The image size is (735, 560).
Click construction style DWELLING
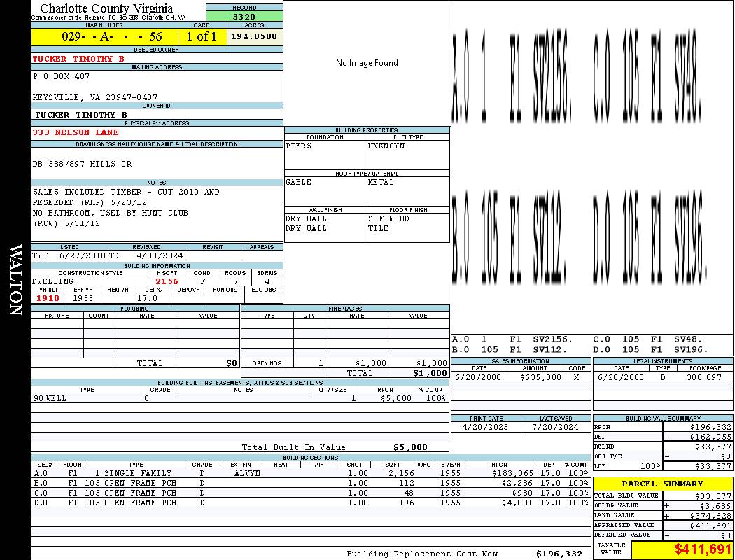(53, 281)
